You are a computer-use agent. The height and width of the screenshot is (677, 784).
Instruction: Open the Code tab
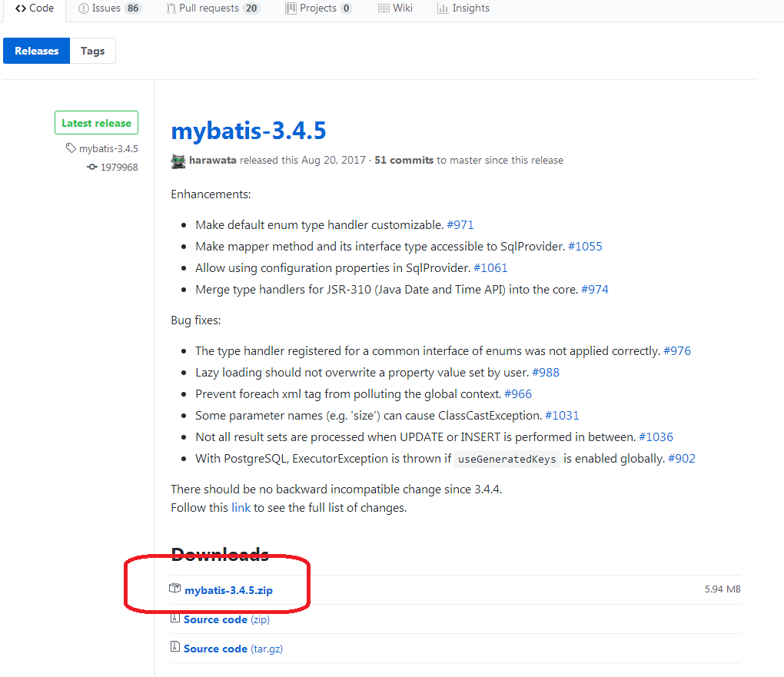click(x=35, y=8)
